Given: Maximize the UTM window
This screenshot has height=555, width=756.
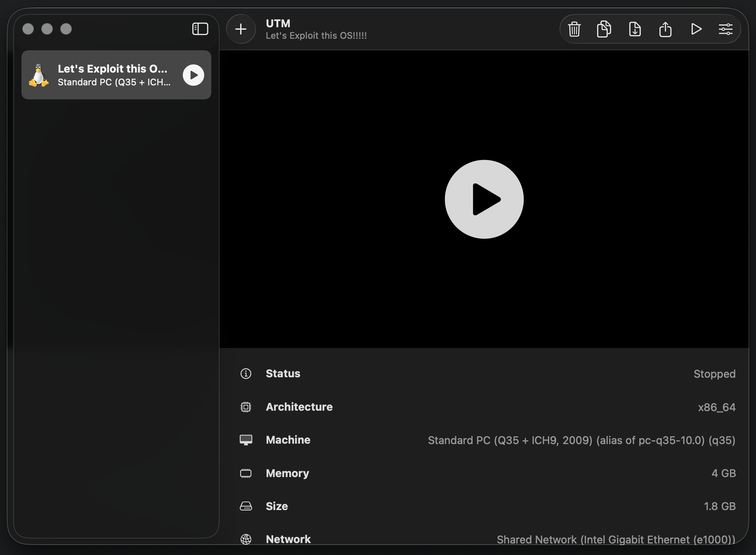Looking at the screenshot, I should [x=66, y=29].
